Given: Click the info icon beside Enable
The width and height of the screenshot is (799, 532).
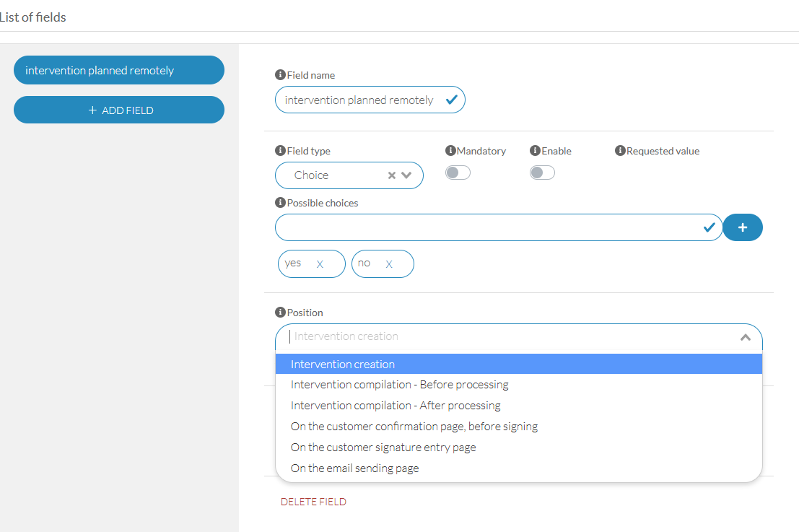Looking at the screenshot, I should 535,150.
